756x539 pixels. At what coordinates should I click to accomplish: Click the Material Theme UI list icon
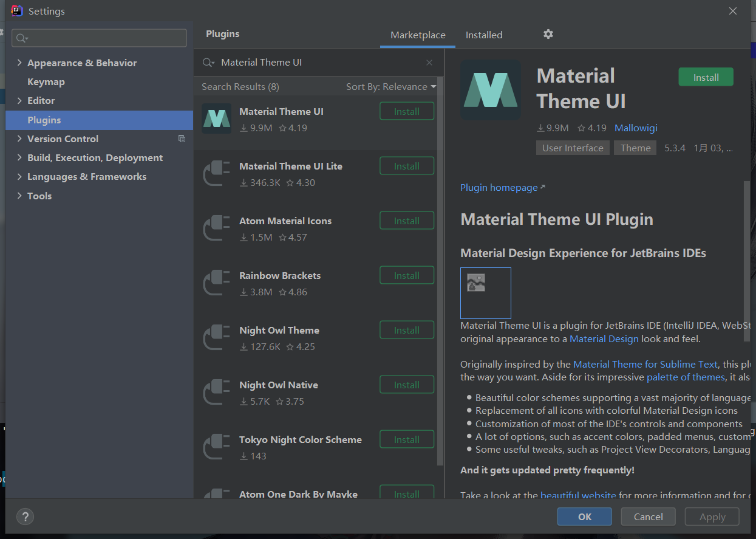[x=216, y=118]
